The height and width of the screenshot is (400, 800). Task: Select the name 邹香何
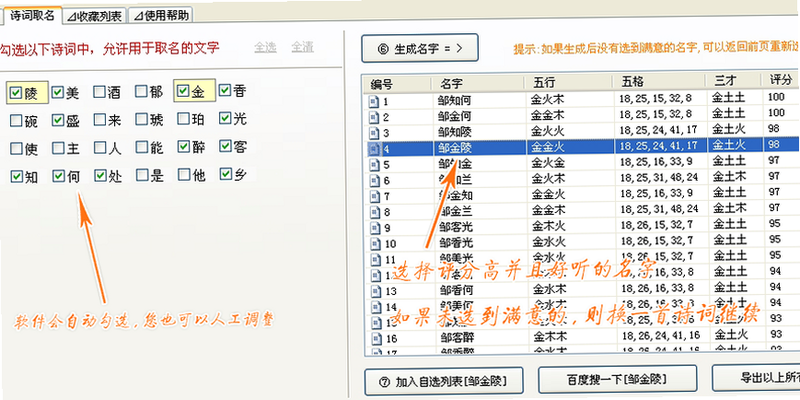(x=457, y=290)
